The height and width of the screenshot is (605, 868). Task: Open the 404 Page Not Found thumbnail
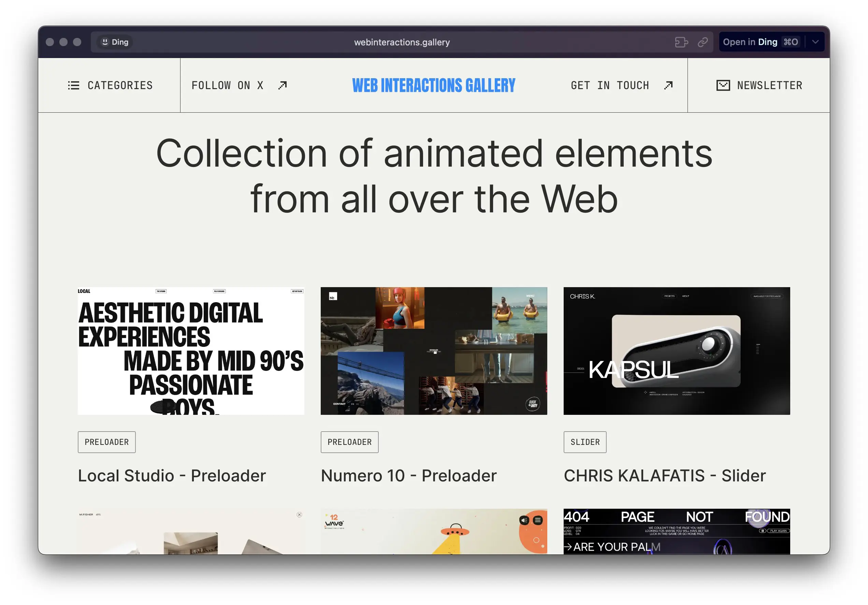point(677,532)
